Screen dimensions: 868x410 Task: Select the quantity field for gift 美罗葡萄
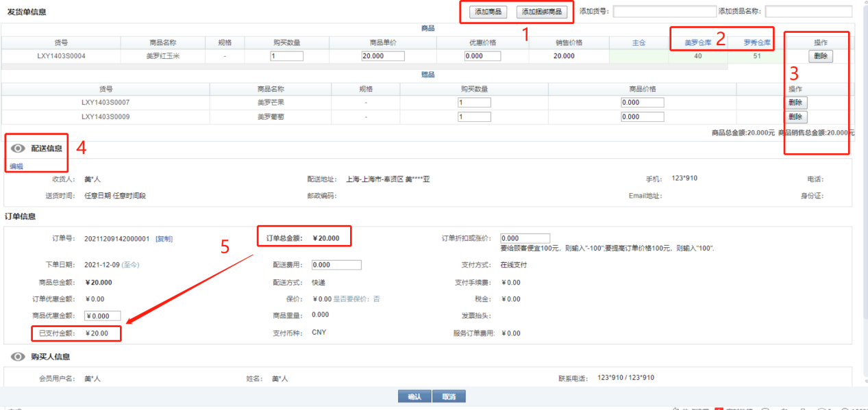pyautogui.click(x=474, y=117)
